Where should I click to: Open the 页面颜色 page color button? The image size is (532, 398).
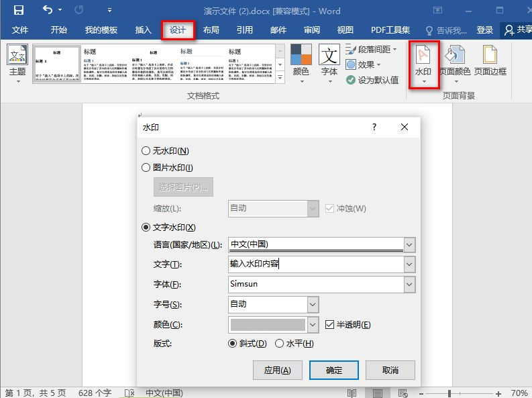tap(455, 64)
